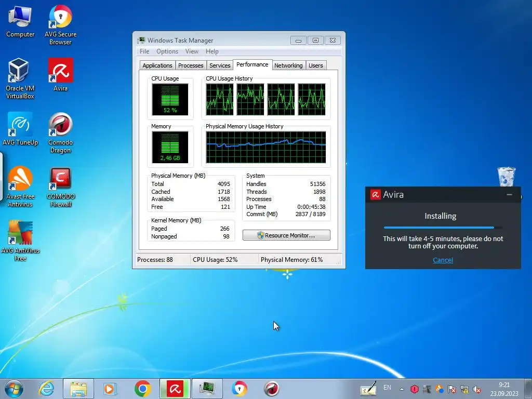
Task: Click the Physical Memory Usage History graph
Action: coord(265,147)
